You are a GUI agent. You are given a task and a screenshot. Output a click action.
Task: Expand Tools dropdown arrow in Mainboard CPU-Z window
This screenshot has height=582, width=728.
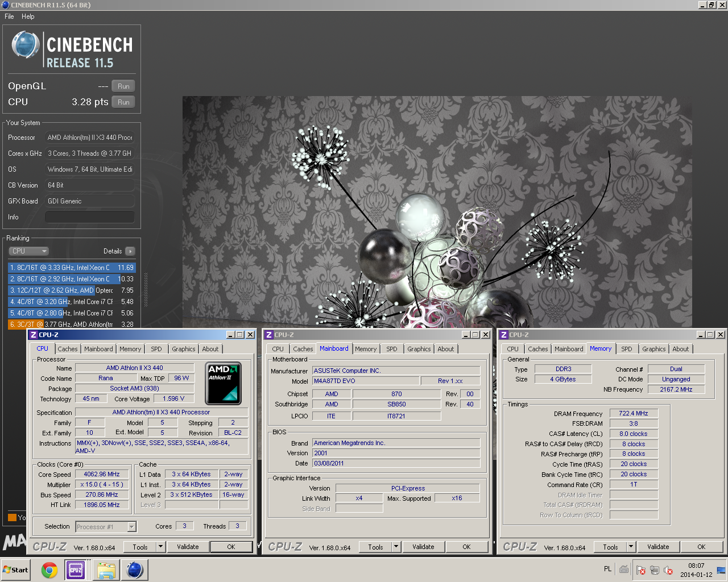(x=396, y=547)
